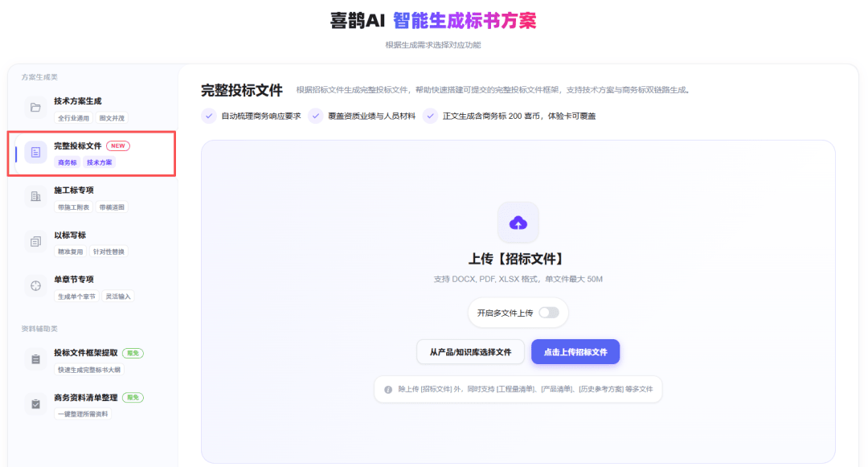The width and height of the screenshot is (868, 467).
Task: Click the purple cloud upload icon
Action: pos(518,223)
